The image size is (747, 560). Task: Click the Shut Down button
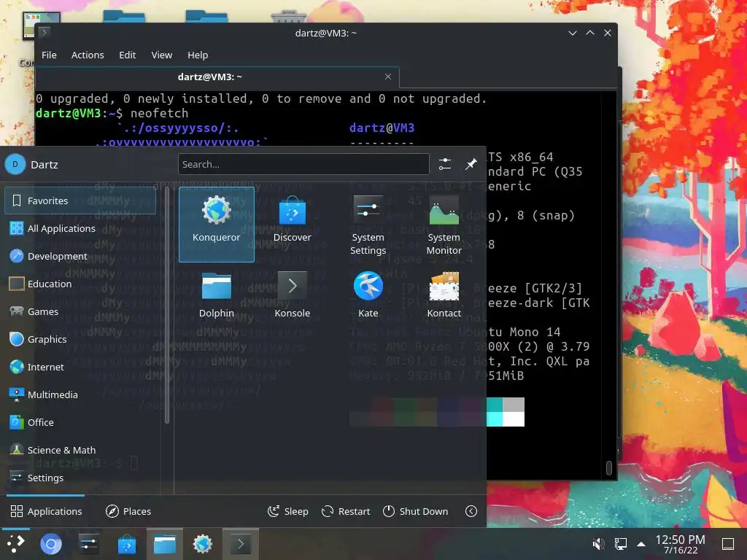[x=415, y=511]
